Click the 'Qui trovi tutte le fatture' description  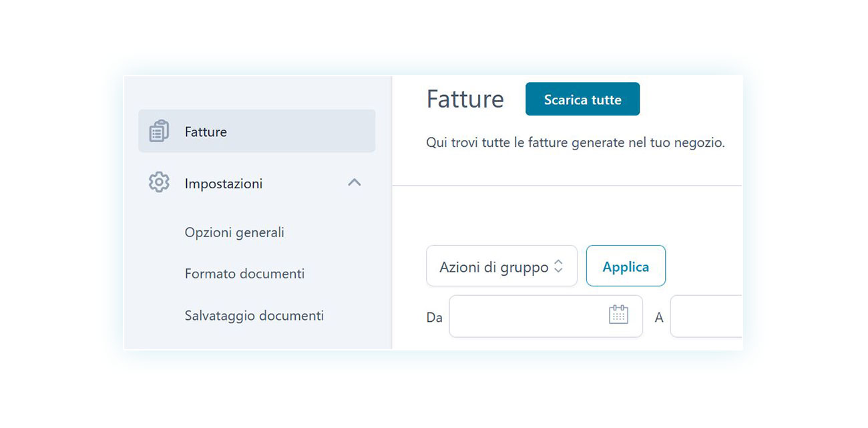pos(575,142)
